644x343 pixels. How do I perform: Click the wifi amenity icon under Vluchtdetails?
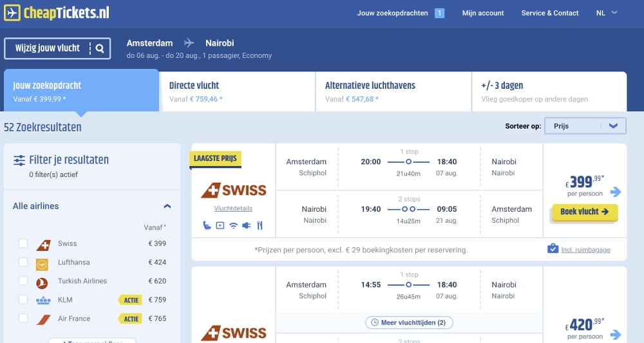tap(233, 225)
